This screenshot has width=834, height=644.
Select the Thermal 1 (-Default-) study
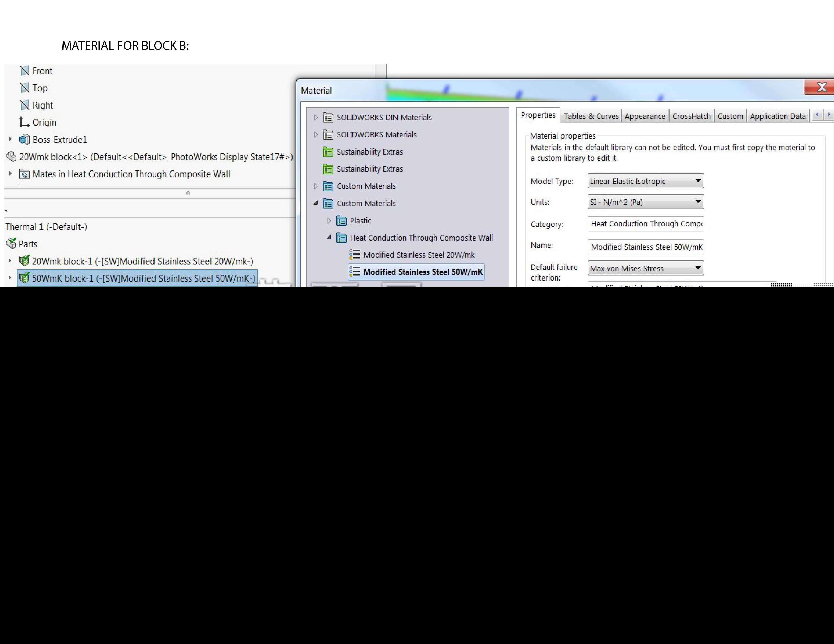click(46, 227)
